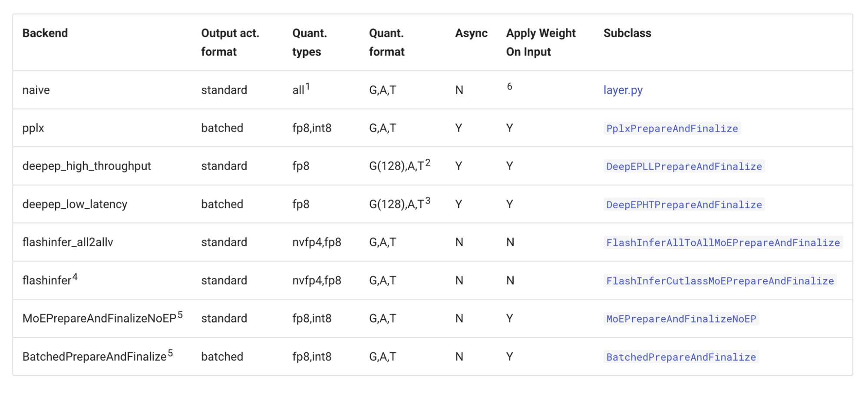Viewport: 868px width, 393px height.
Task: Click footnote 4 beside flashinfer
Action: 75,277
